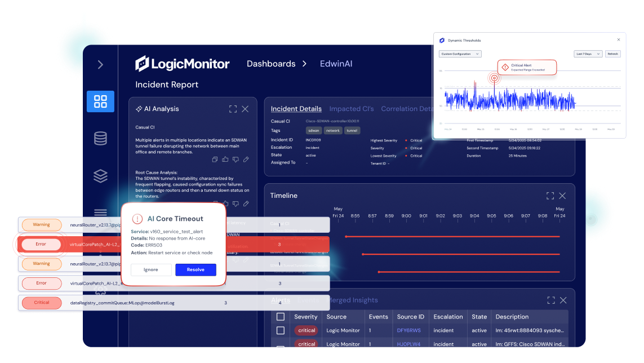Copy the Casual CI summary text
644x363 pixels.
[215, 160]
